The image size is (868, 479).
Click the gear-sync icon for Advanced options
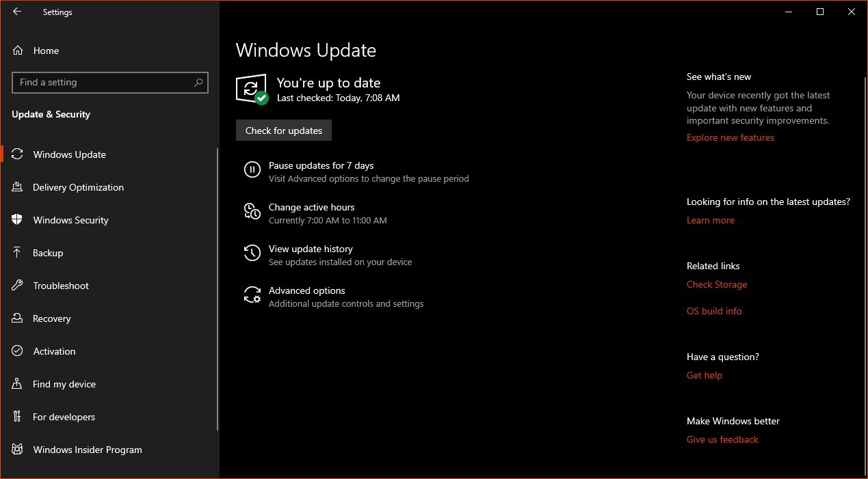point(252,295)
